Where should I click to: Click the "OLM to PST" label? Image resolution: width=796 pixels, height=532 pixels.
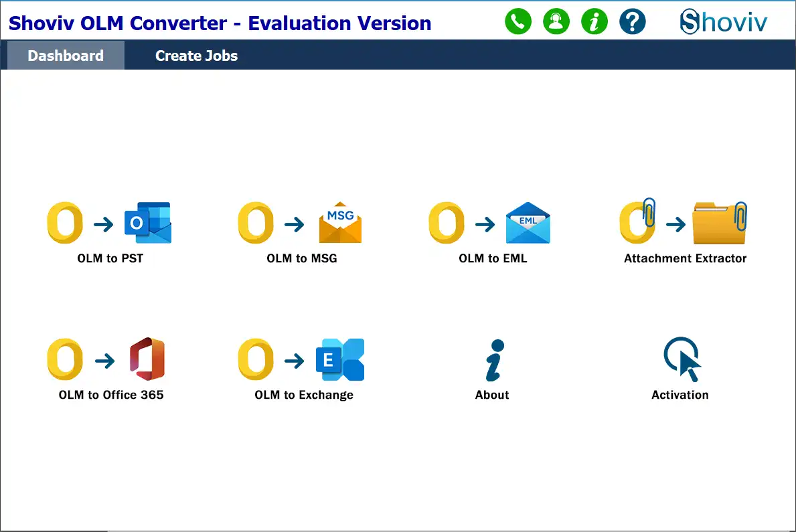tap(110, 258)
